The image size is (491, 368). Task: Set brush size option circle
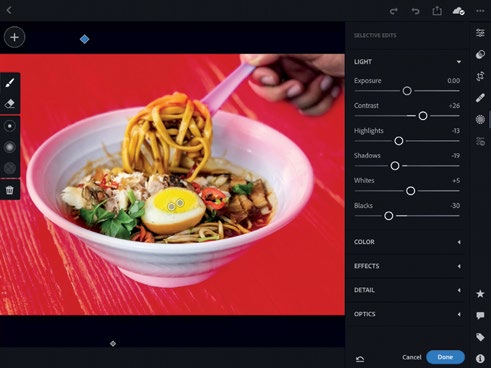[x=10, y=126]
